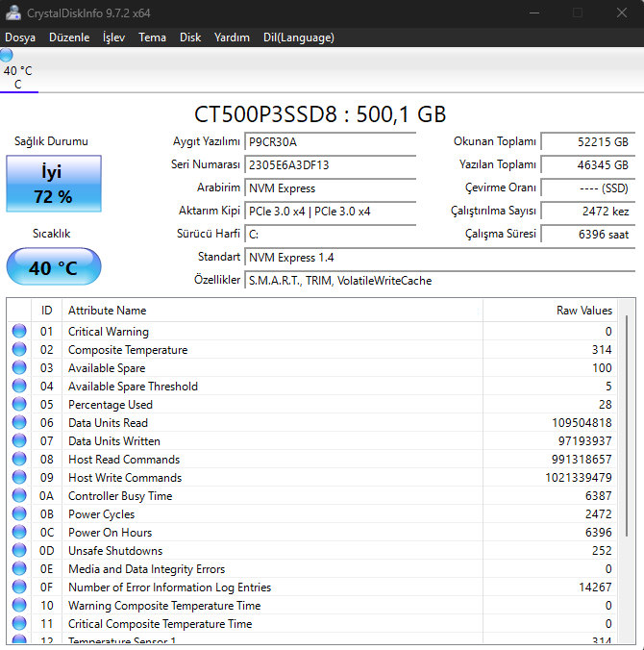Click power on count value 2472 kez
644x650 pixels.
588,212
